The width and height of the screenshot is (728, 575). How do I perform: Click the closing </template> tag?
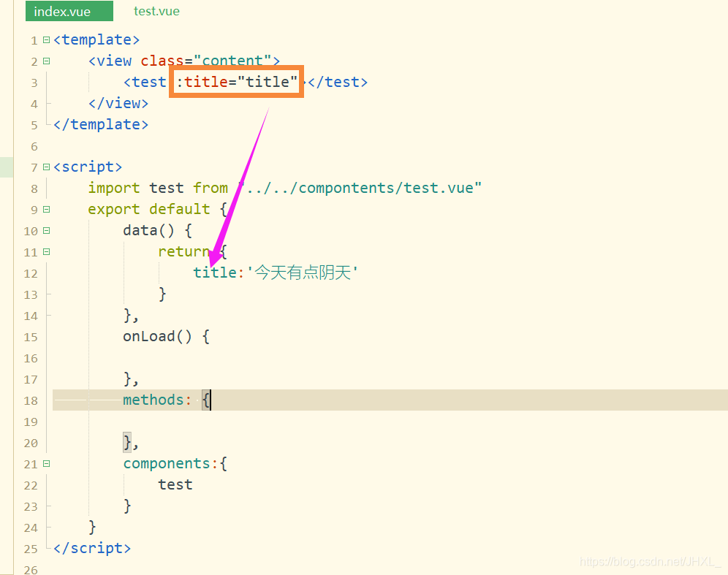pos(101,124)
